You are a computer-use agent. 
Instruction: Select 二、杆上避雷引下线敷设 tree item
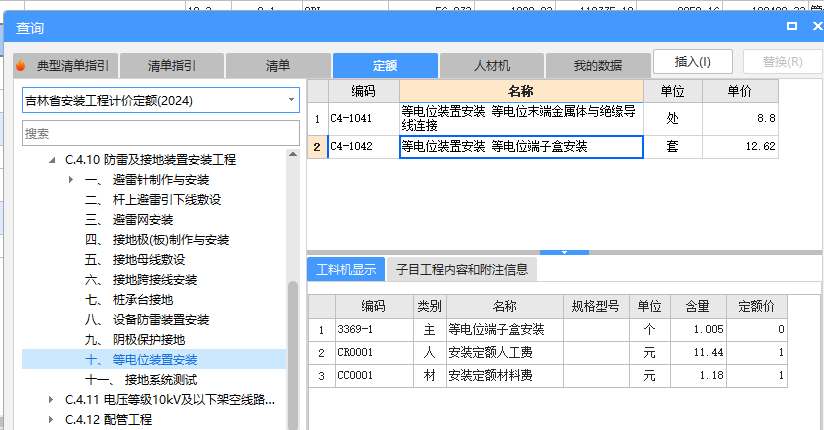[153, 200]
